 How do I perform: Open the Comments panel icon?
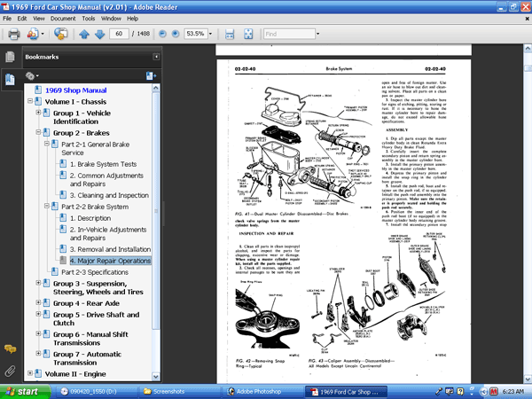tap(10, 348)
